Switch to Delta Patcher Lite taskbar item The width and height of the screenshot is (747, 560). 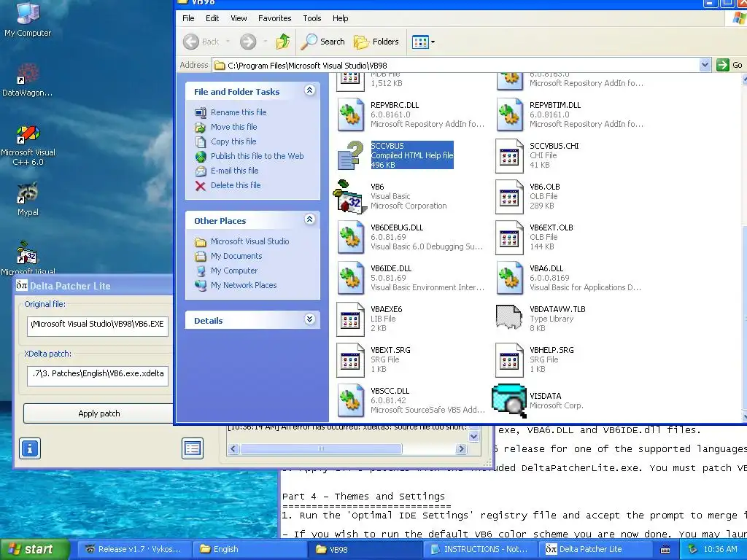click(x=597, y=550)
